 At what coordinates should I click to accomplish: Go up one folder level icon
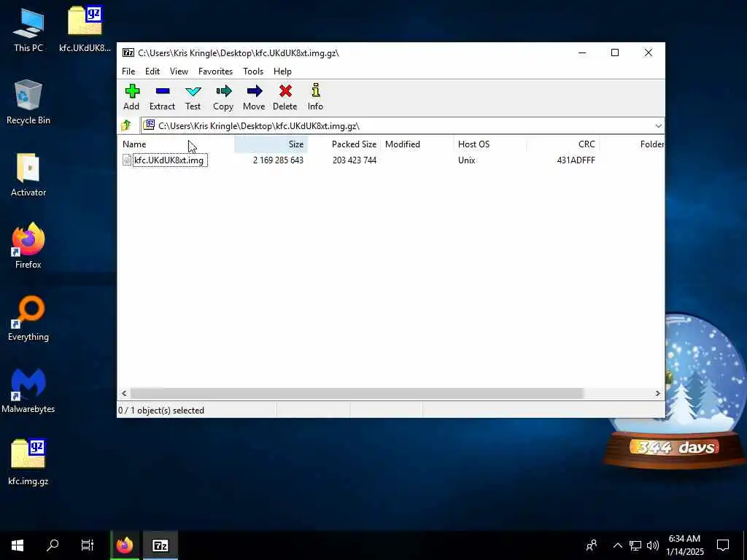[x=126, y=125]
